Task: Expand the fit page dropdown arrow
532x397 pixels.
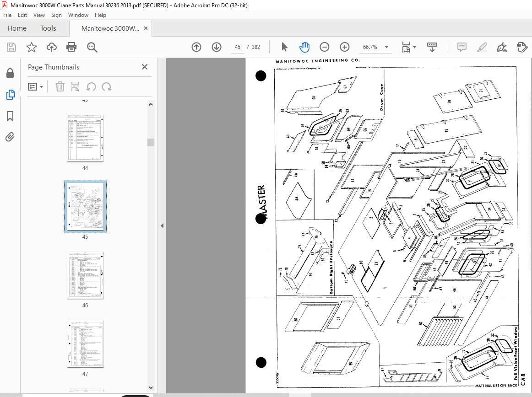Action: tap(415, 47)
